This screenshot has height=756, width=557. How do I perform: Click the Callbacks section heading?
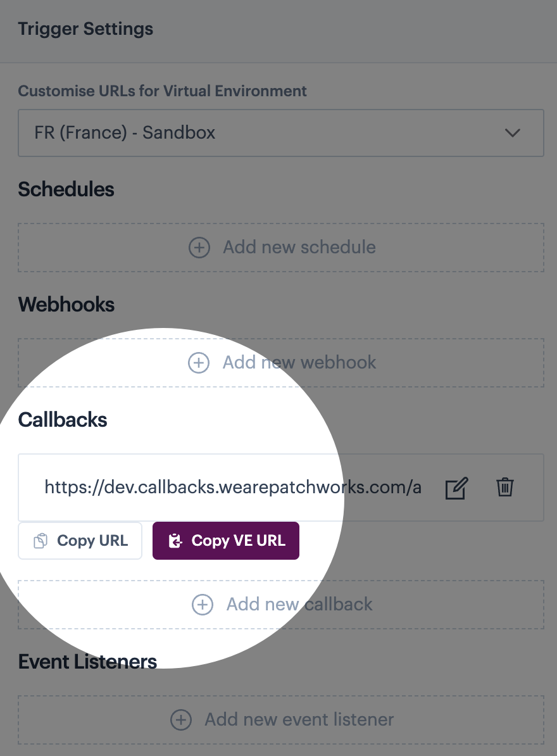(63, 420)
